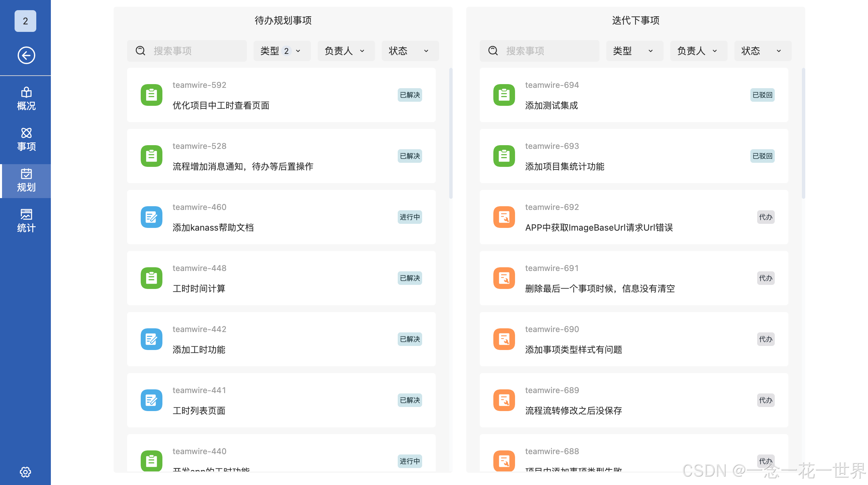This screenshot has height=485, width=868.
Task: Open the 状态 filter in left panel
Action: [410, 51]
